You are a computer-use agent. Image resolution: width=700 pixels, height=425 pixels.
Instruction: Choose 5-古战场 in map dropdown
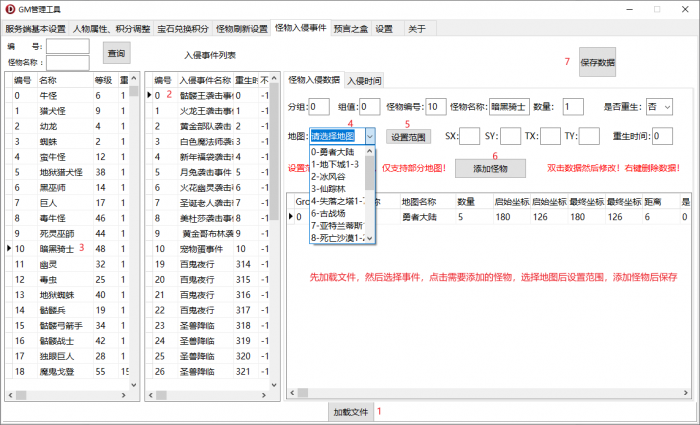coord(337,214)
